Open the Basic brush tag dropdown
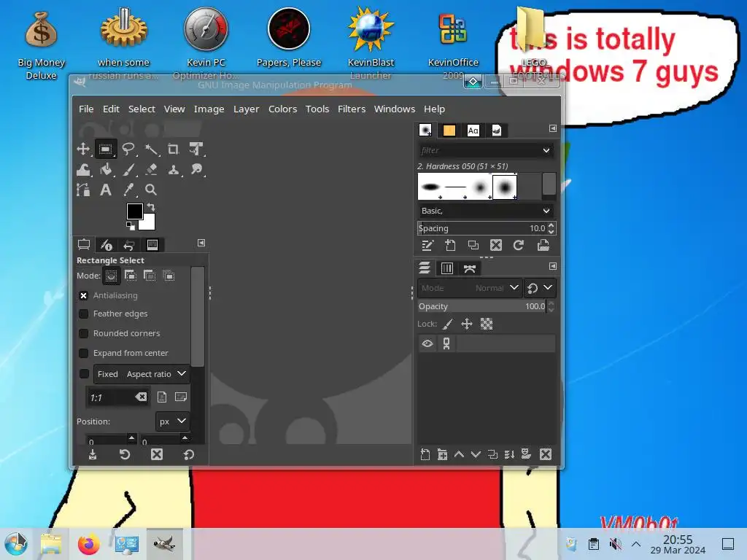747x560 pixels. tap(486, 211)
